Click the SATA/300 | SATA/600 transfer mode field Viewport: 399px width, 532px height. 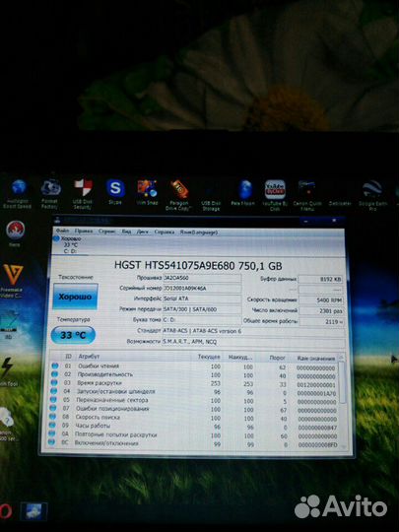(202, 309)
